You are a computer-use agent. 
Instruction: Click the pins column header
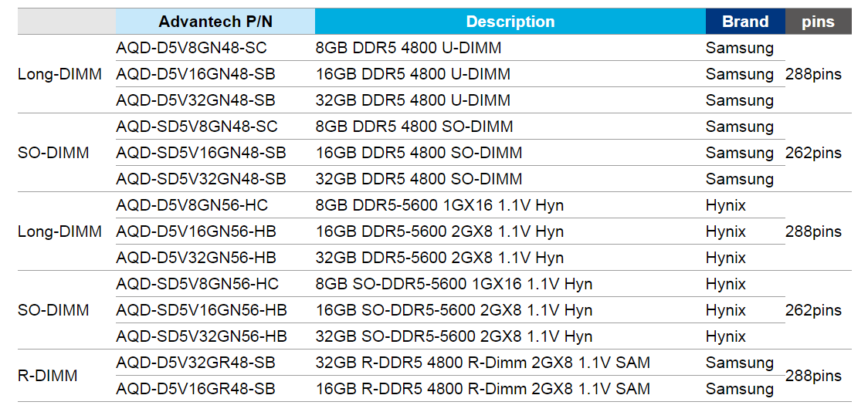[818, 22]
